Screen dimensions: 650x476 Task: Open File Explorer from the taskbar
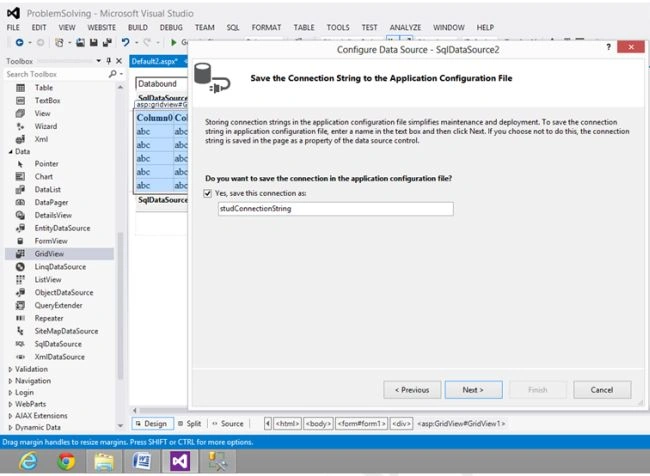[x=104, y=461]
